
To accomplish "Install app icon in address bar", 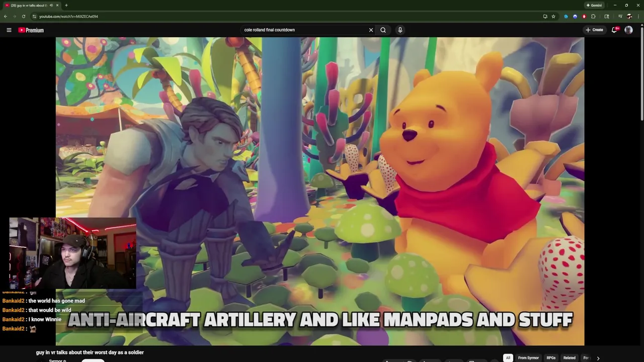I will point(545,16).
